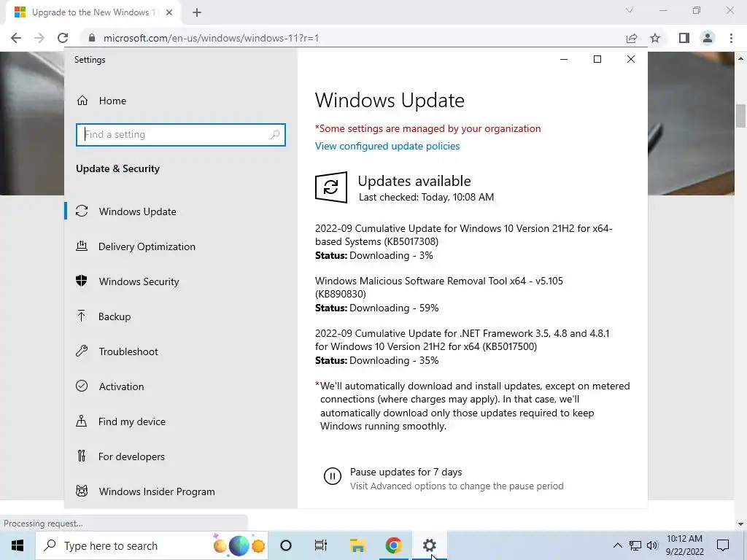Click the Chrome address bar URL
The width and height of the screenshot is (747, 560).
(x=211, y=38)
